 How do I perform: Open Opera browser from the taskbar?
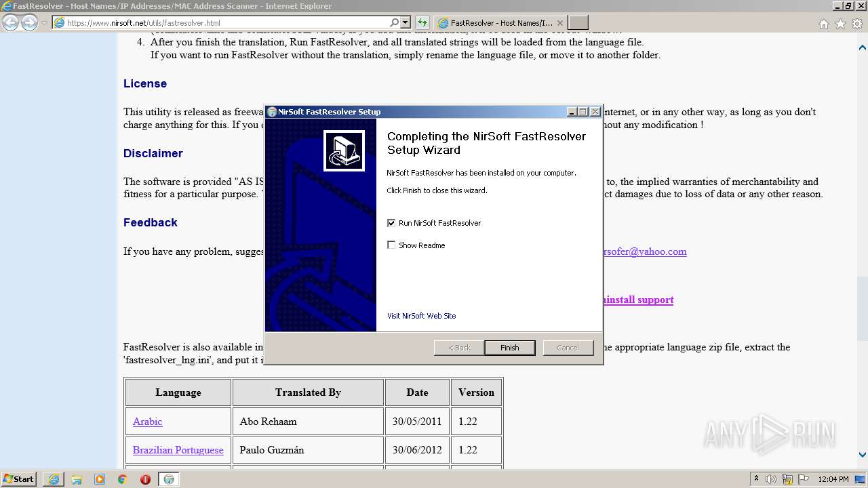145,479
